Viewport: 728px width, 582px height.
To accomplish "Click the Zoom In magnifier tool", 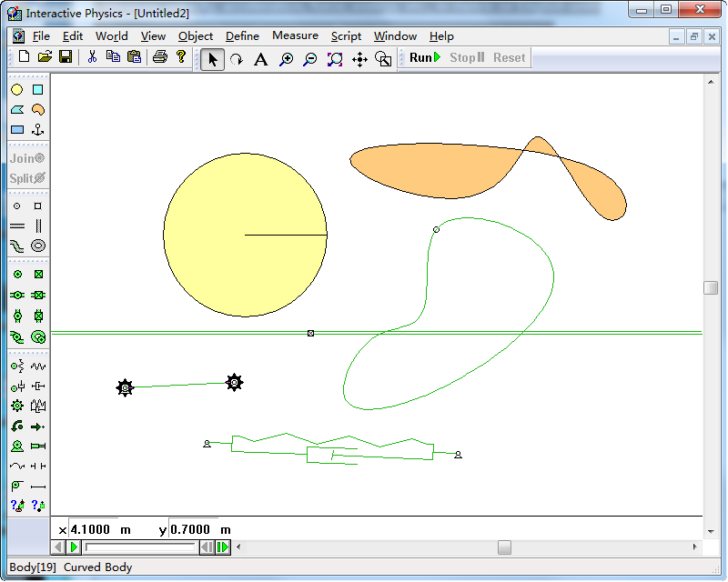I will (x=286, y=58).
